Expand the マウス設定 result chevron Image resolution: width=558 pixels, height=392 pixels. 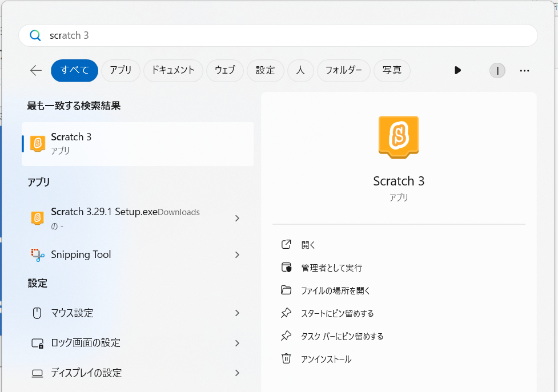click(x=237, y=313)
